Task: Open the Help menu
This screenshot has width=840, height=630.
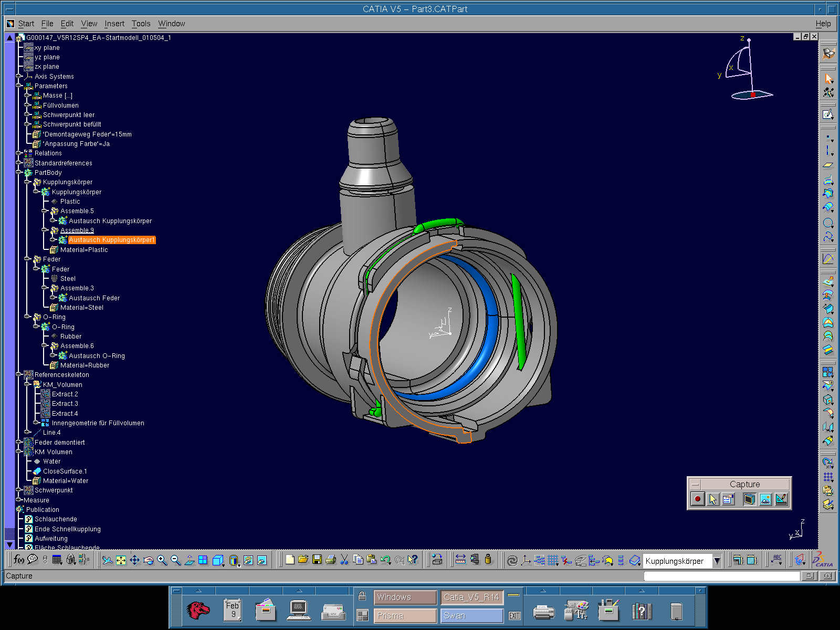Action: coord(823,24)
